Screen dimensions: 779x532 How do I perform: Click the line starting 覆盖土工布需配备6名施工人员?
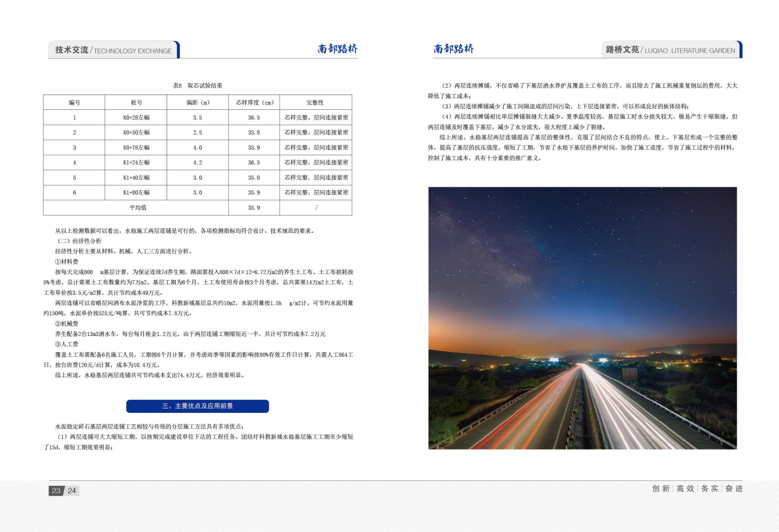[204, 354]
